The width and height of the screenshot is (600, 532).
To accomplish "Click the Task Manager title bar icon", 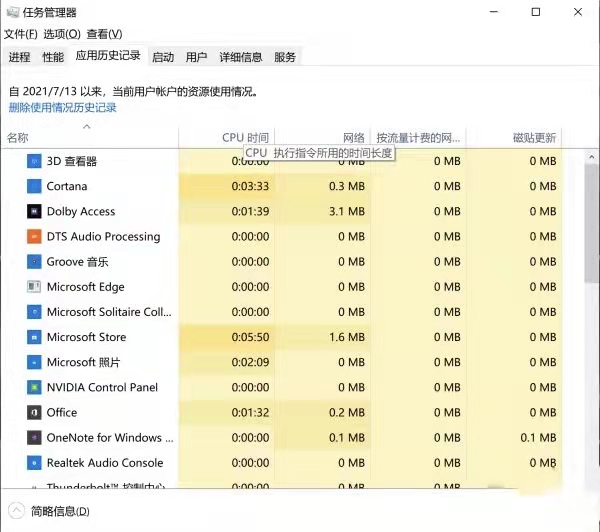I will click(13, 12).
